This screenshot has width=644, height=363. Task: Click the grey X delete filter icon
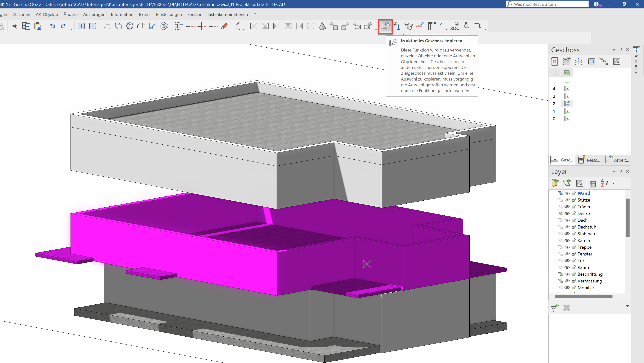(x=567, y=308)
